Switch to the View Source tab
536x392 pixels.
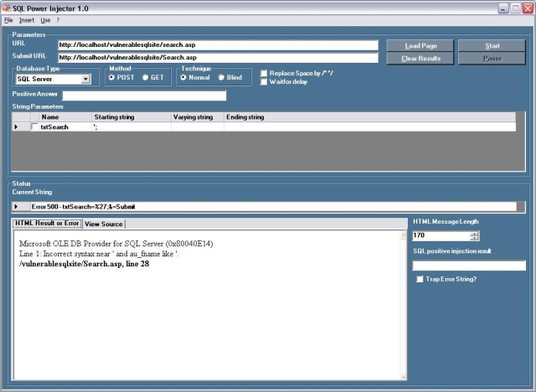[104, 224]
